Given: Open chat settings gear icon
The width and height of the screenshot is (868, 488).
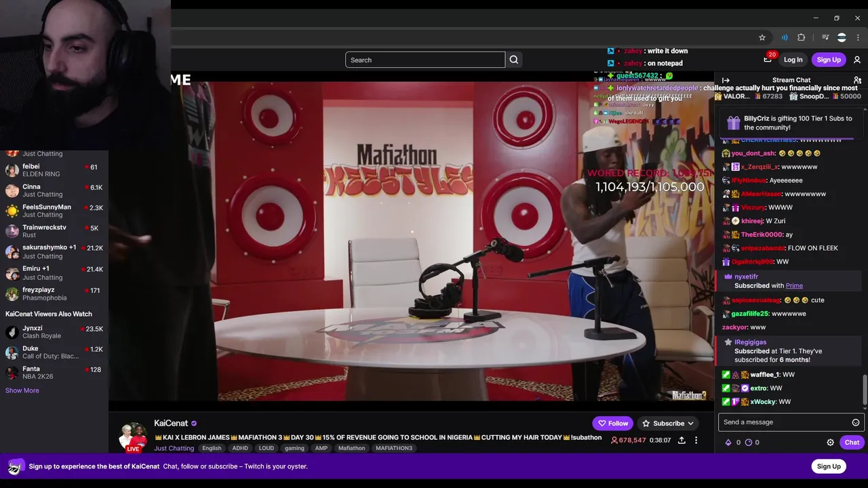Looking at the screenshot, I should click(x=830, y=443).
